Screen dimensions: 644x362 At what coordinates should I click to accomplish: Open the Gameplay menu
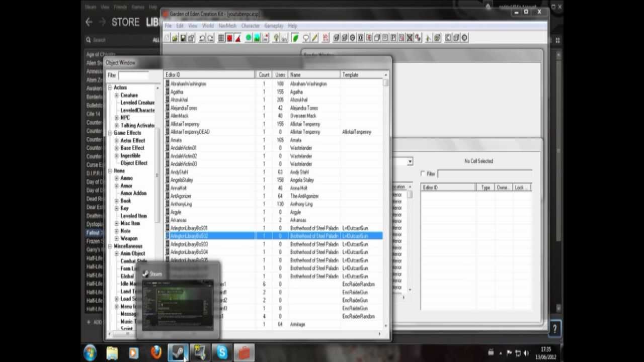point(274,26)
